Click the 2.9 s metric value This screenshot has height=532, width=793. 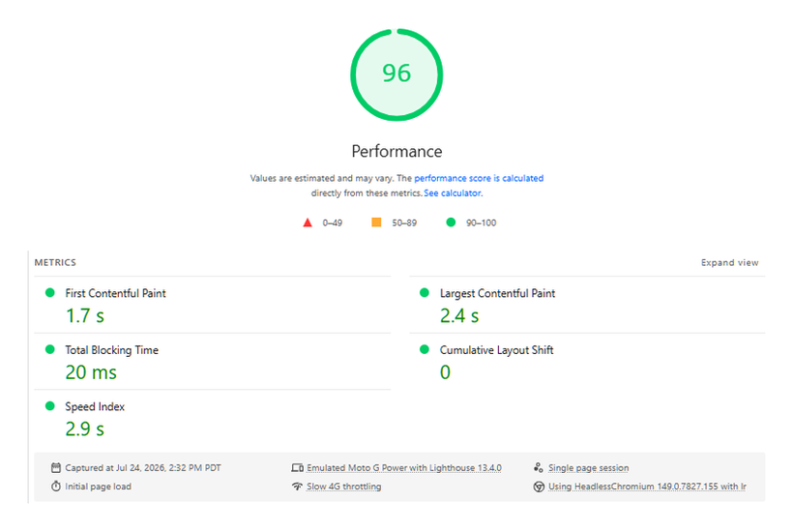click(85, 429)
